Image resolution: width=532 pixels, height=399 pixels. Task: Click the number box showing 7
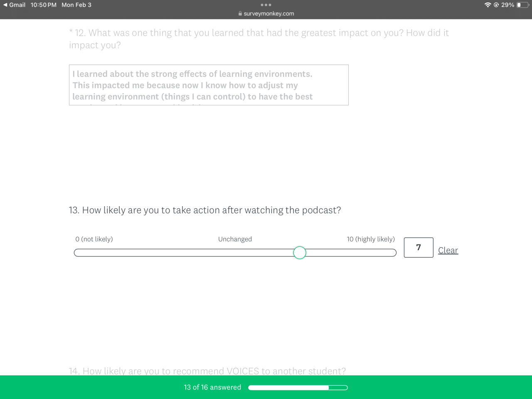pyautogui.click(x=419, y=248)
